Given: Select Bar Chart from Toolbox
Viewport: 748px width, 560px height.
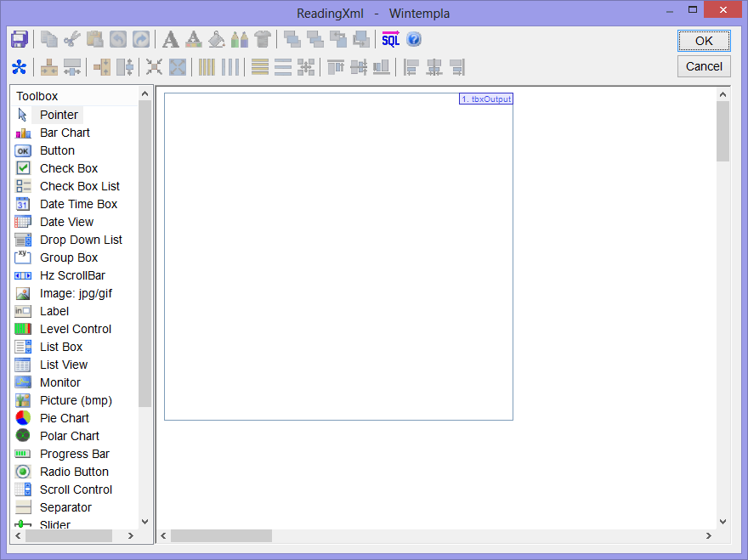Looking at the screenshot, I should tap(65, 133).
